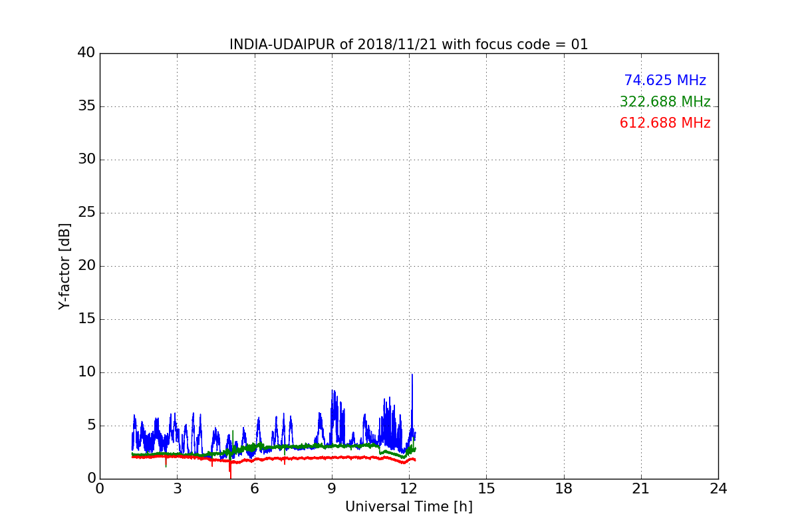Click the y-axis tick label 30
Screen dimensions: 798x532
pos(86,160)
